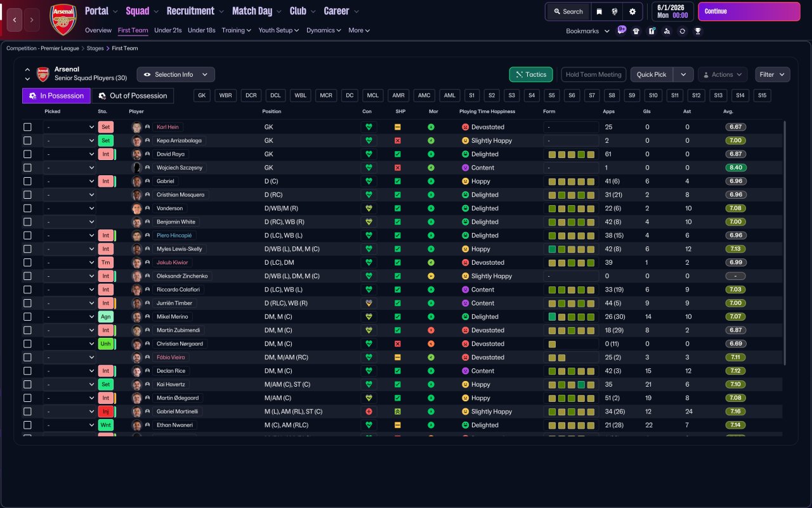Viewport: 812px width, 508px height.
Task: Click the Quick Pick button
Action: coord(652,74)
